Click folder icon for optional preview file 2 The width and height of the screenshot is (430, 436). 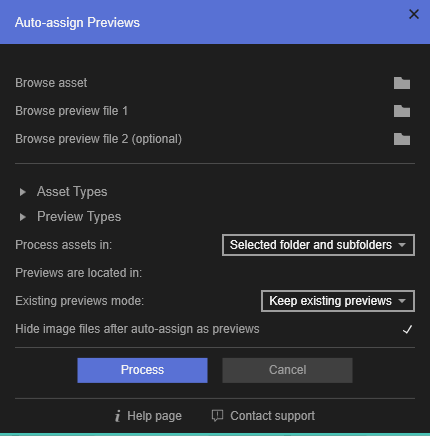pos(402,139)
